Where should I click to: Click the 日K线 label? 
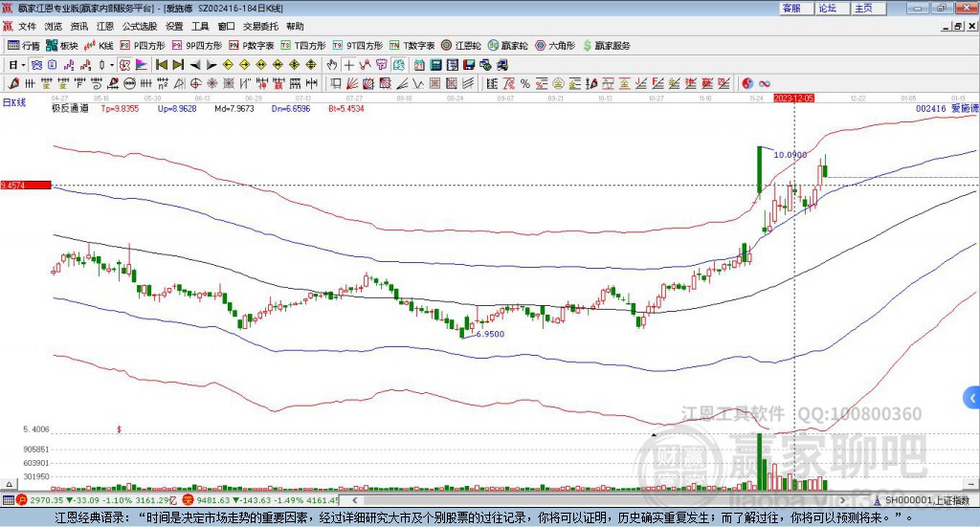tap(13, 102)
